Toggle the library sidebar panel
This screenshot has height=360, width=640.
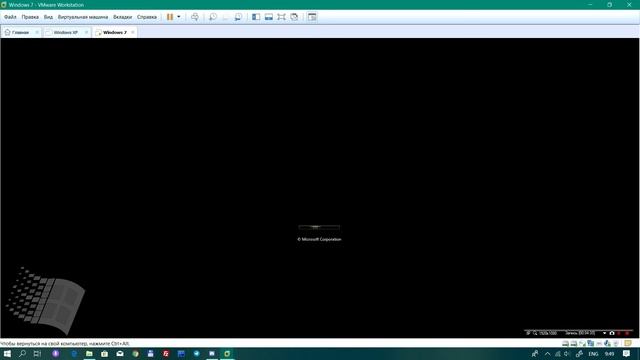click(256, 17)
